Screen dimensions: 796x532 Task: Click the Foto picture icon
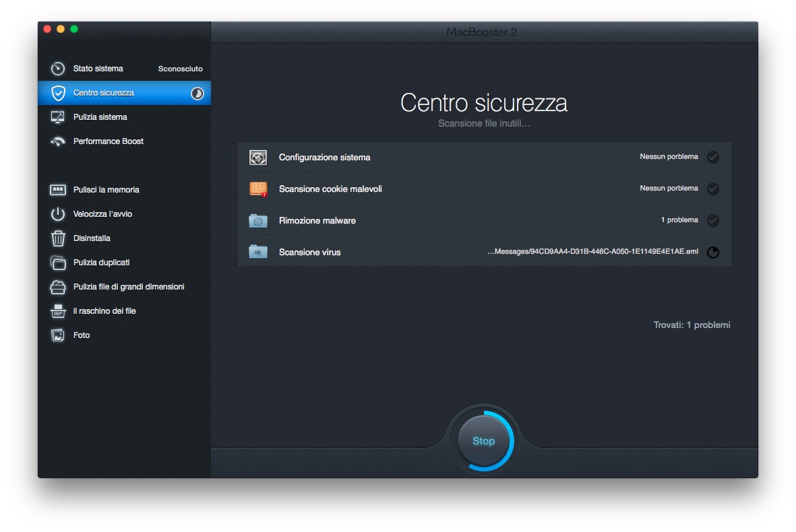click(58, 335)
